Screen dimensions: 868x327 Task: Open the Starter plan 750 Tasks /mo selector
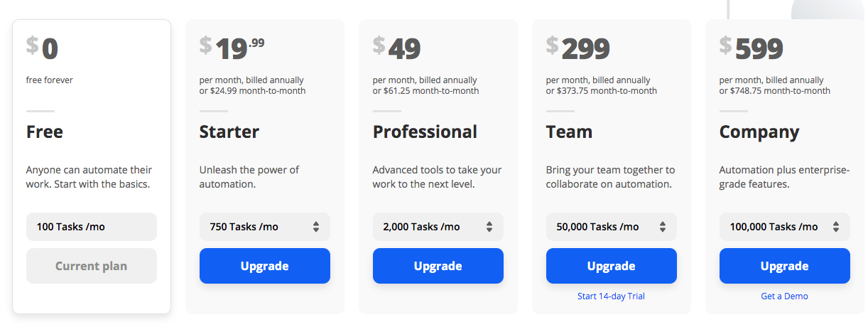(x=265, y=227)
